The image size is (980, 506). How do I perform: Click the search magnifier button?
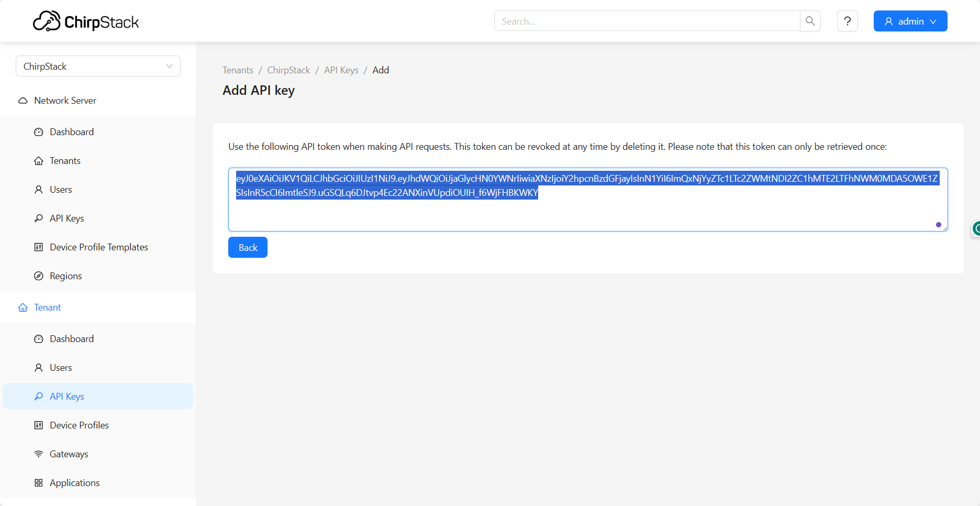tap(810, 21)
